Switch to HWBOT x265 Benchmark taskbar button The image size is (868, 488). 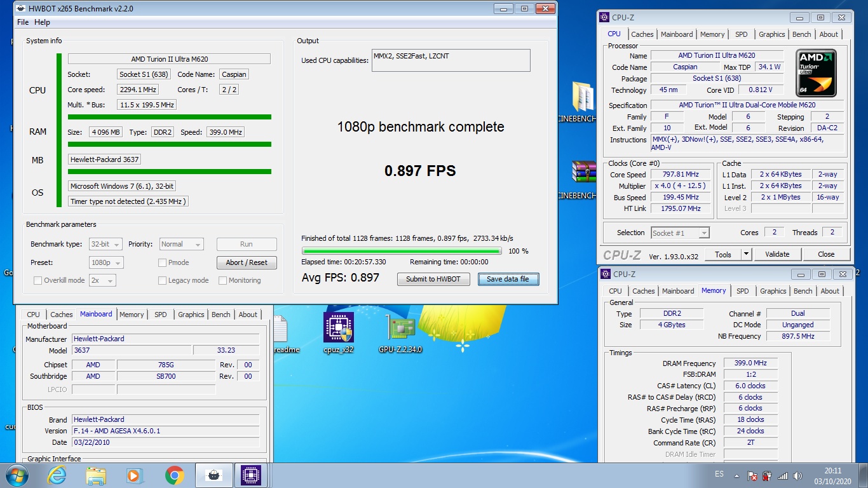tap(214, 475)
